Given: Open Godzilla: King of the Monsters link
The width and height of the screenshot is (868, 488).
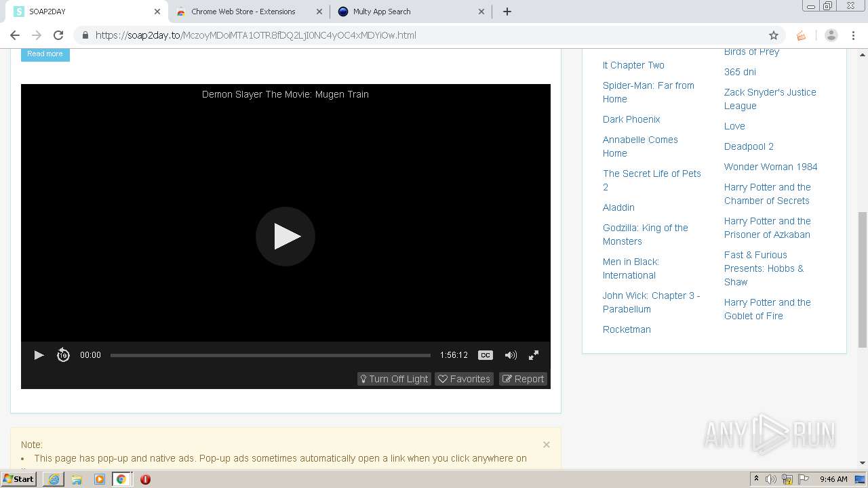Looking at the screenshot, I should (646, 235).
